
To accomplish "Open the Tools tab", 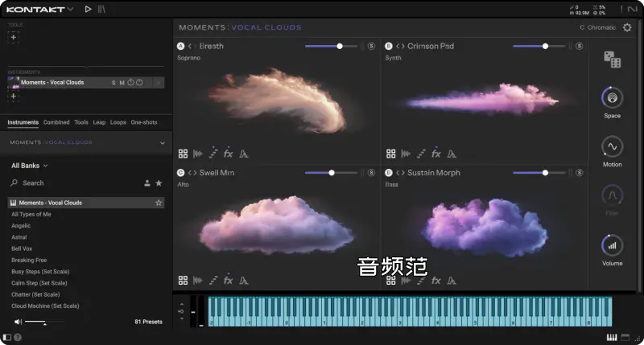I will point(81,122).
